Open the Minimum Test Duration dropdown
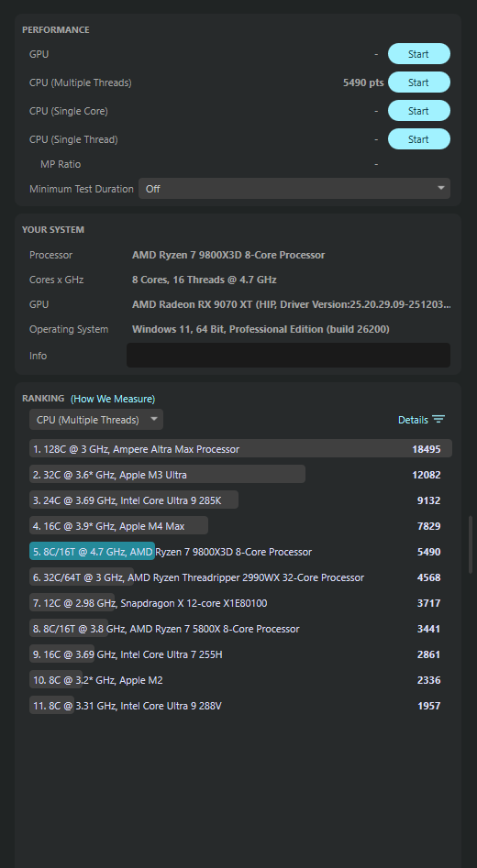Screen dimensions: 477x868 (294, 188)
